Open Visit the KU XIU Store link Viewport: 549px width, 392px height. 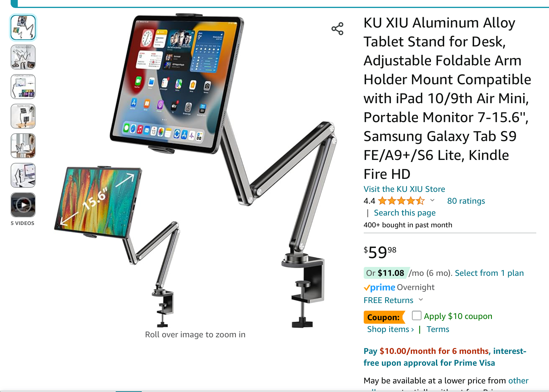[x=404, y=189]
